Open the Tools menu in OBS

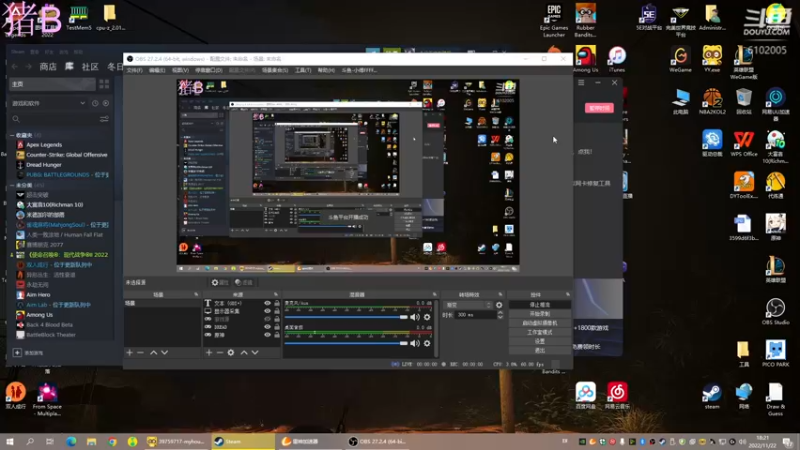pos(303,70)
